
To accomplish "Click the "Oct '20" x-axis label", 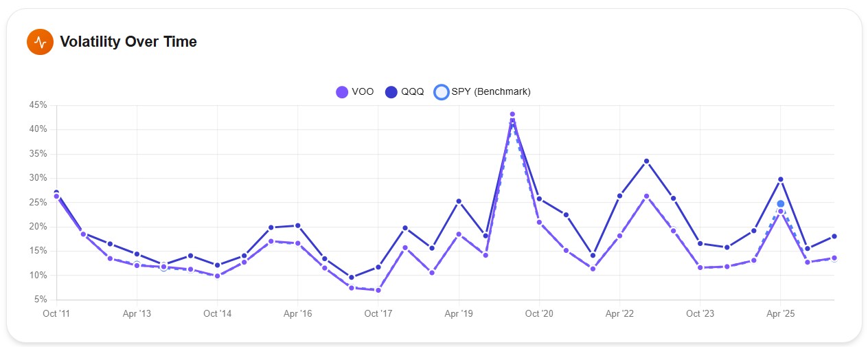I will coord(539,314).
